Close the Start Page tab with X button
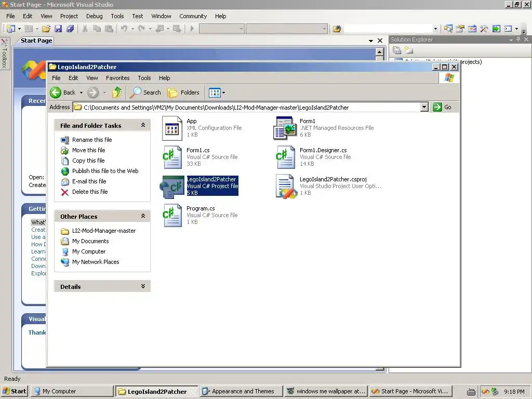 point(380,41)
